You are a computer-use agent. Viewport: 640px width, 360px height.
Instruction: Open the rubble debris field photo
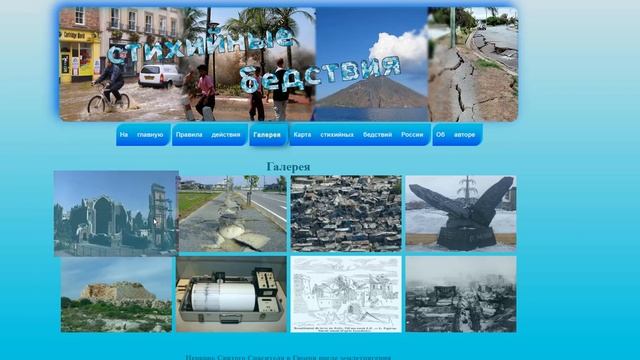[346, 213]
